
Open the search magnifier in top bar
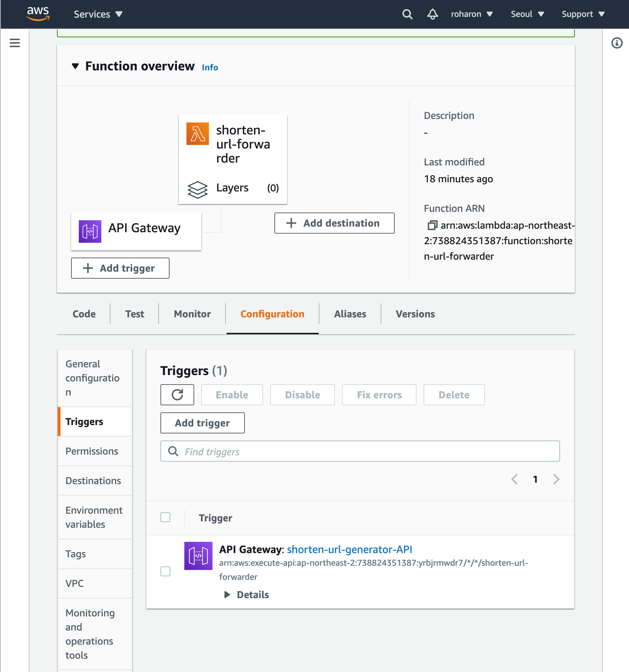pyautogui.click(x=407, y=14)
